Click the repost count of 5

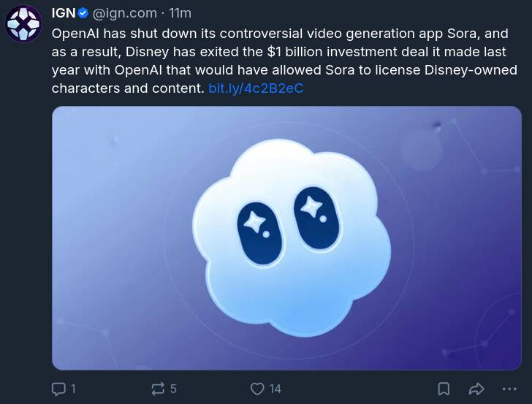click(173, 389)
